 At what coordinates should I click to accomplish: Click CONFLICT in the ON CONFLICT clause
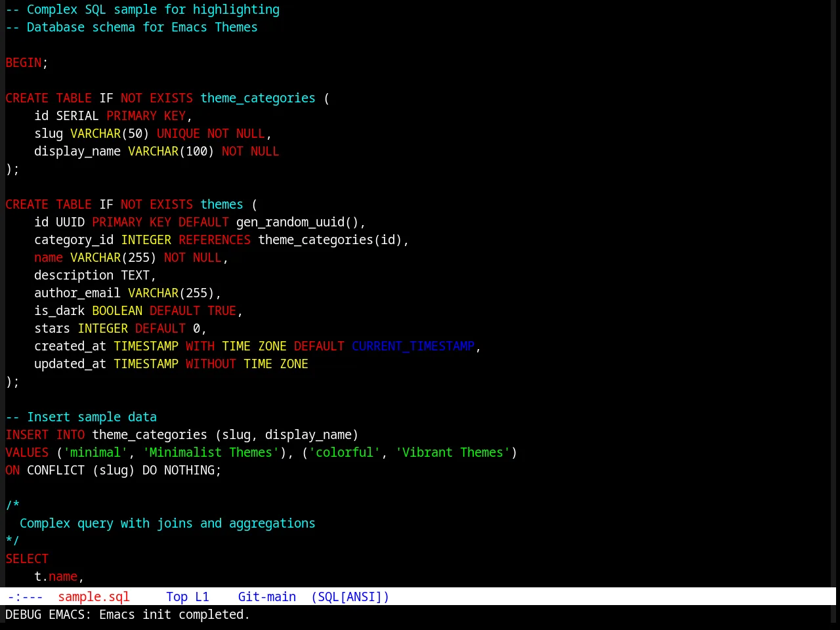click(x=56, y=470)
